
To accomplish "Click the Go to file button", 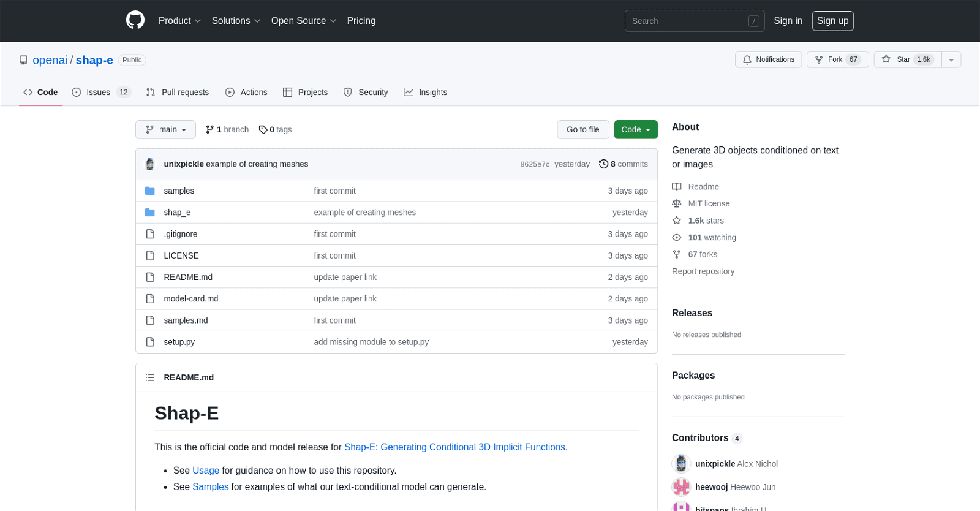I will 582,130.
